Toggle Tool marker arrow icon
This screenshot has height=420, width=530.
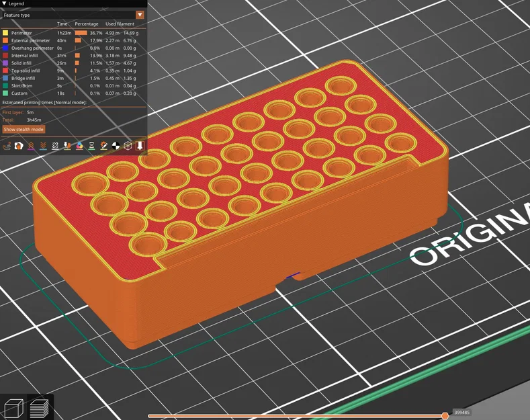coord(140,146)
